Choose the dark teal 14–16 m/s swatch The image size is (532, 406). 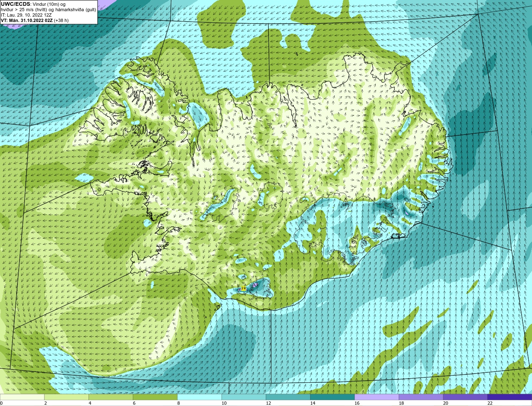(x=332, y=397)
